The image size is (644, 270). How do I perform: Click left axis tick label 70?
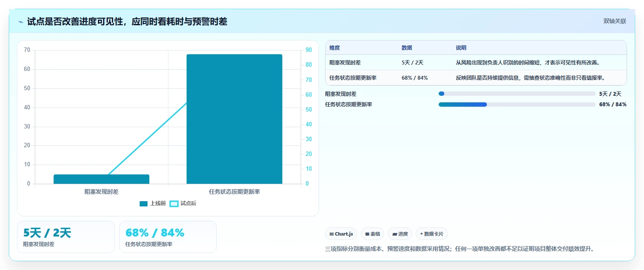[x=27, y=50]
